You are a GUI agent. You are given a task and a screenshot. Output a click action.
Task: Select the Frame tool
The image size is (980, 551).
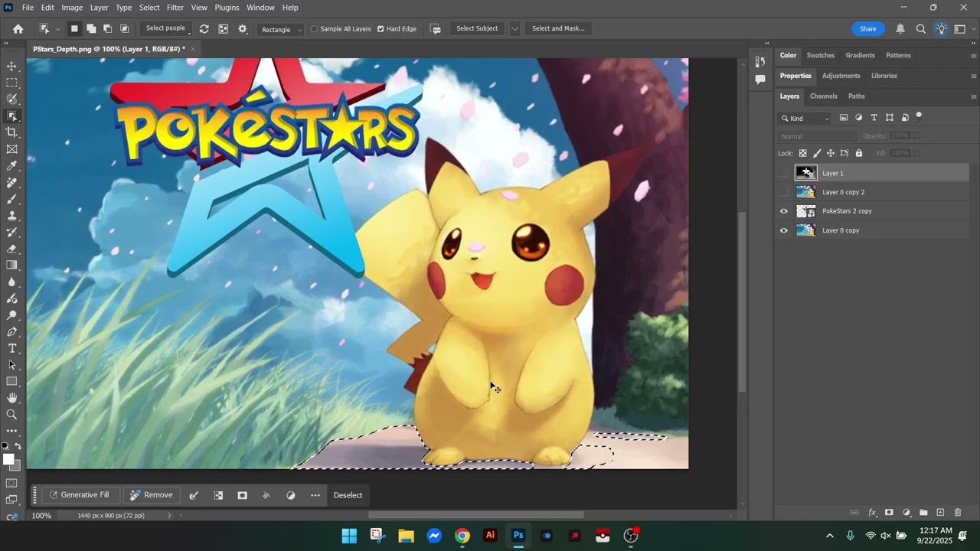(x=11, y=149)
